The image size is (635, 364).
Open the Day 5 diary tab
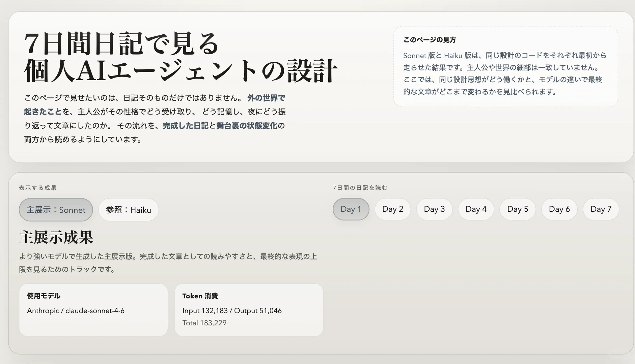click(518, 209)
